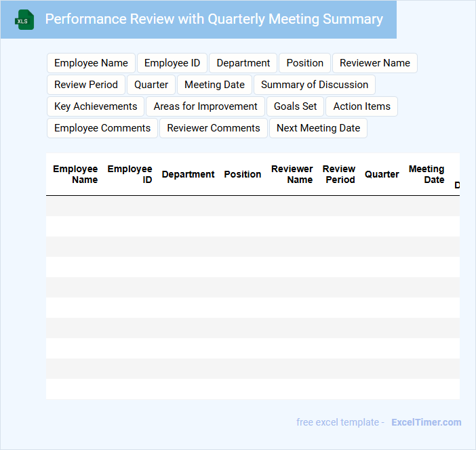Click the Key Achievements tag

(x=96, y=106)
